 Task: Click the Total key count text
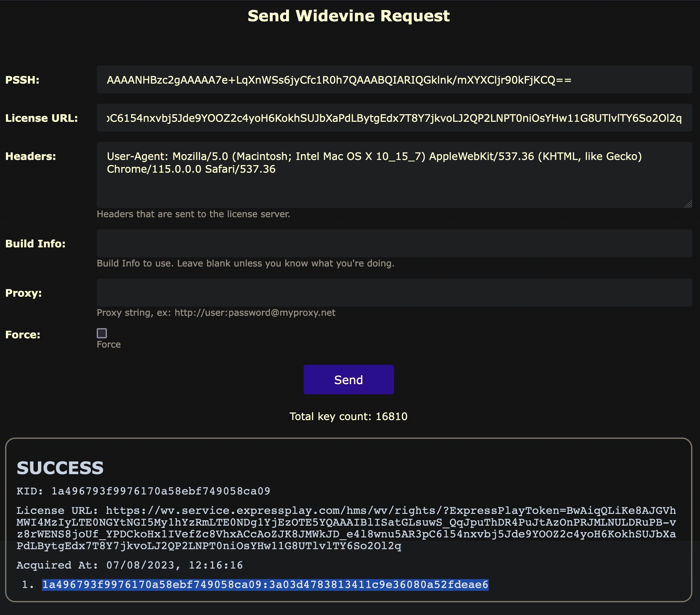pos(348,416)
